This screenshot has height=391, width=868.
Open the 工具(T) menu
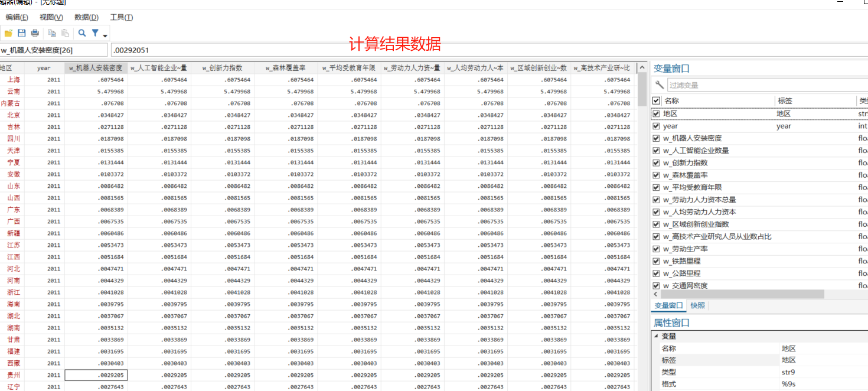tap(122, 17)
